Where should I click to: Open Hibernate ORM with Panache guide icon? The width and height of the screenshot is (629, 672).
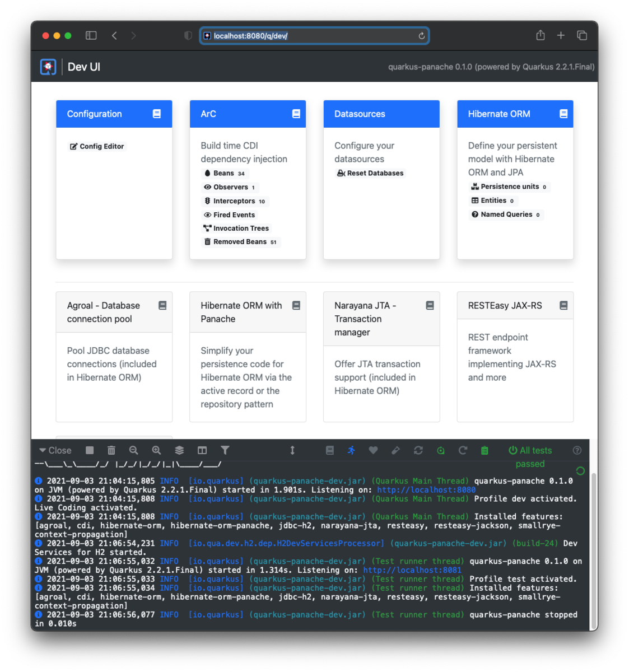[296, 305]
